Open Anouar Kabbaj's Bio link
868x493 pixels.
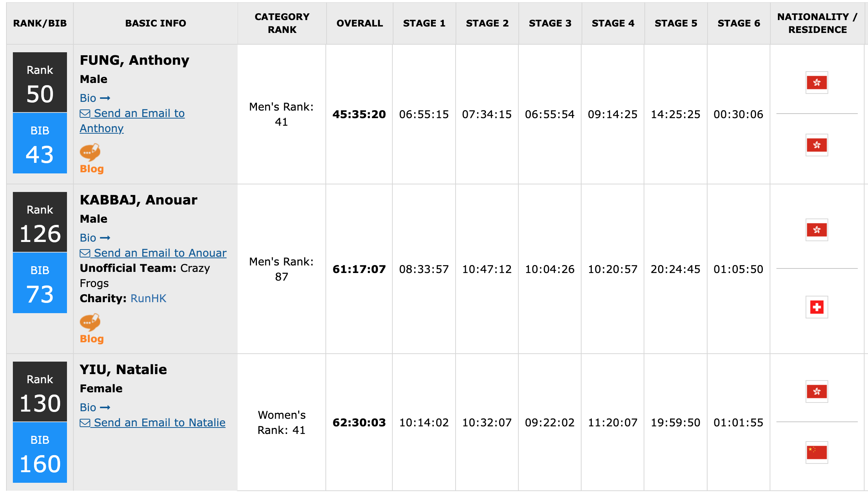95,238
